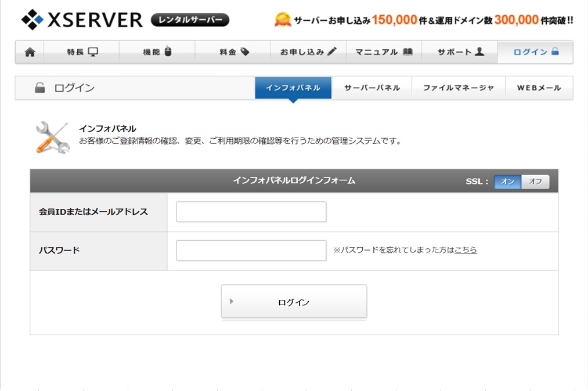The image size is (588, 391).
Task: Turn SSL off with オフ toggle
Action: point(535,182)
